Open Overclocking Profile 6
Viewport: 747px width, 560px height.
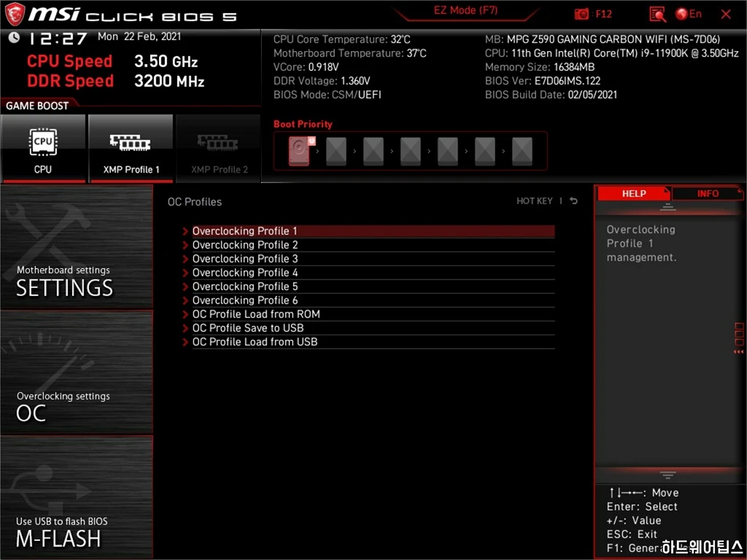tap(373, 300)
